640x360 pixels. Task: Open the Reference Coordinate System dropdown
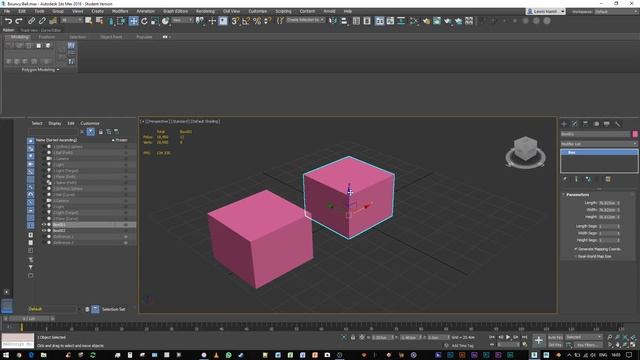pyautogui.click(x=182, y=20)
